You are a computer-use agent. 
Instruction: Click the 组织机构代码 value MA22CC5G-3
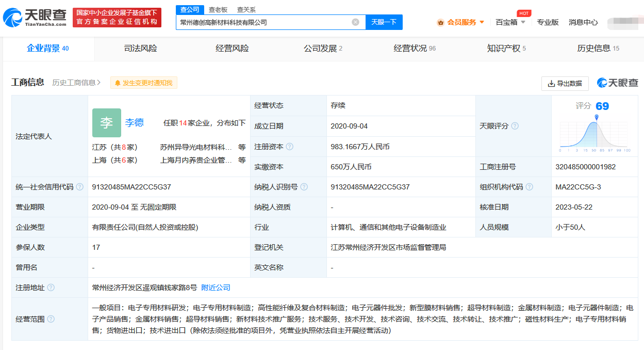tap(578, 187)
